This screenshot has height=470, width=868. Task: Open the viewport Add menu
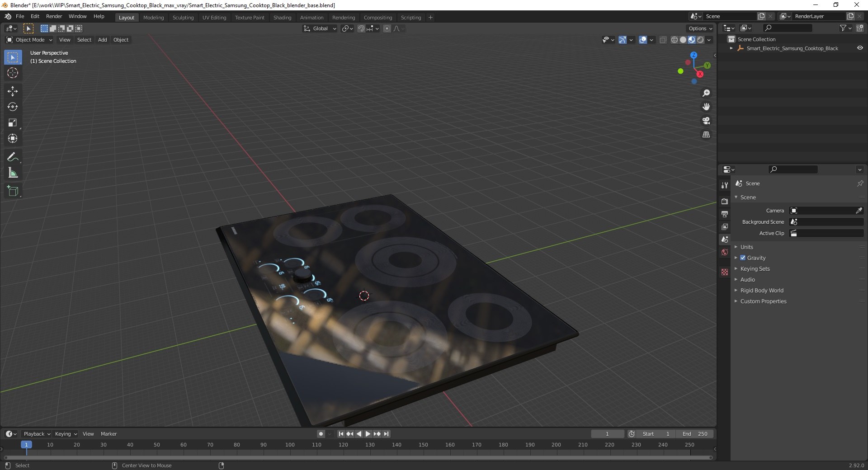[x=103, y=40]
